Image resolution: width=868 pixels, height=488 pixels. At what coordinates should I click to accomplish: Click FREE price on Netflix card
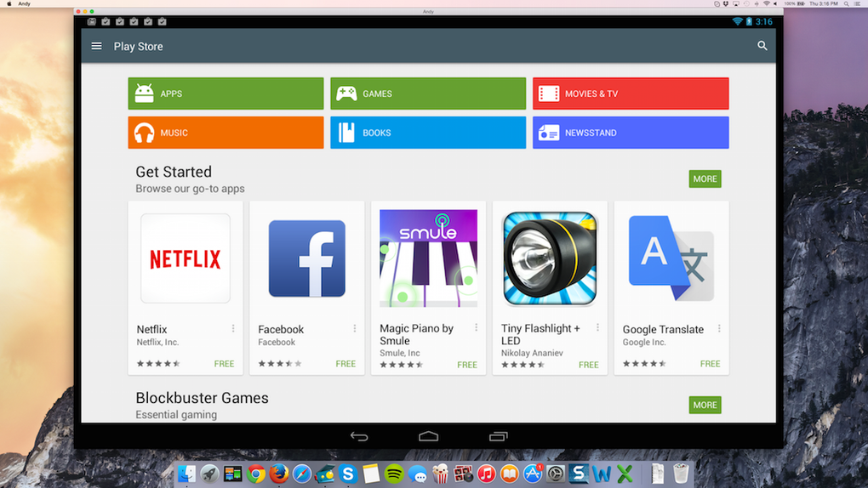point(224,364)
